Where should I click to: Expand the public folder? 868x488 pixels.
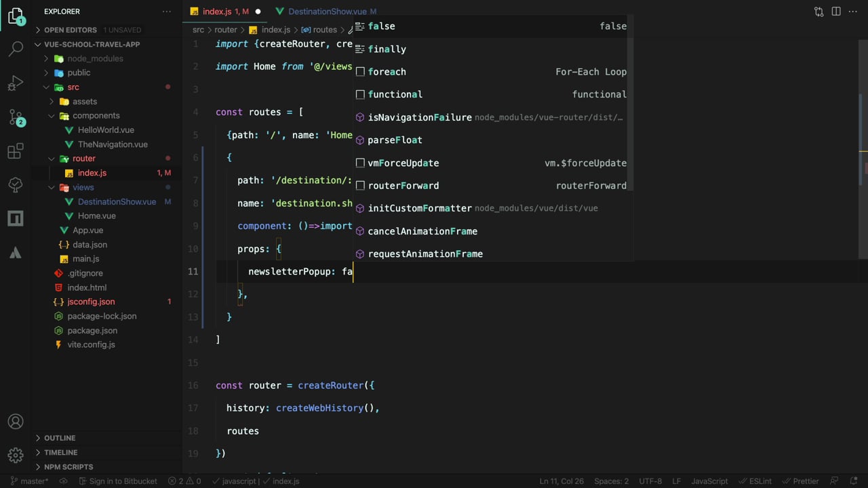pyautogui.click(x=79, y=73)
